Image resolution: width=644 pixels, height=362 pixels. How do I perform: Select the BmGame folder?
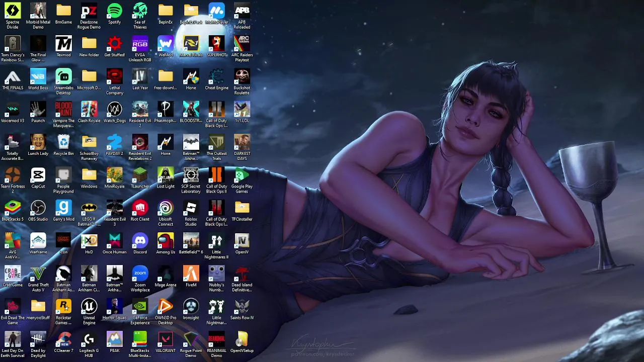pos(63,11)
